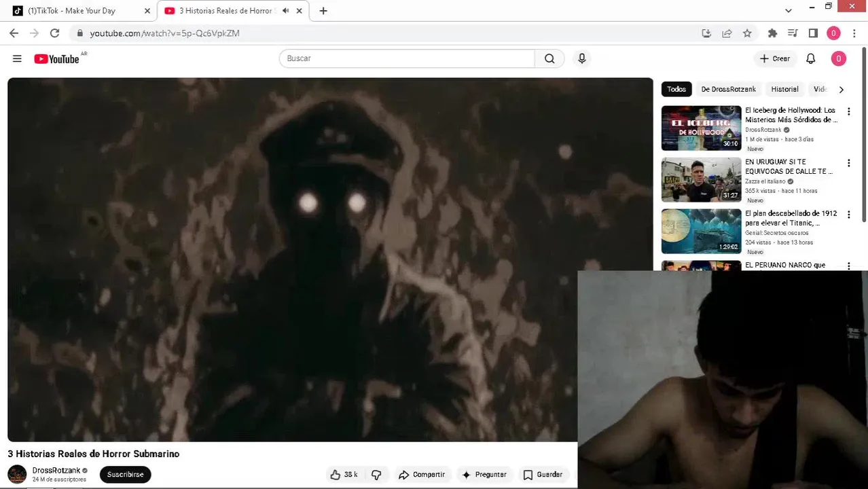Open Chrome profile avatar
The image size is (868, 489).
click(833, 33)
